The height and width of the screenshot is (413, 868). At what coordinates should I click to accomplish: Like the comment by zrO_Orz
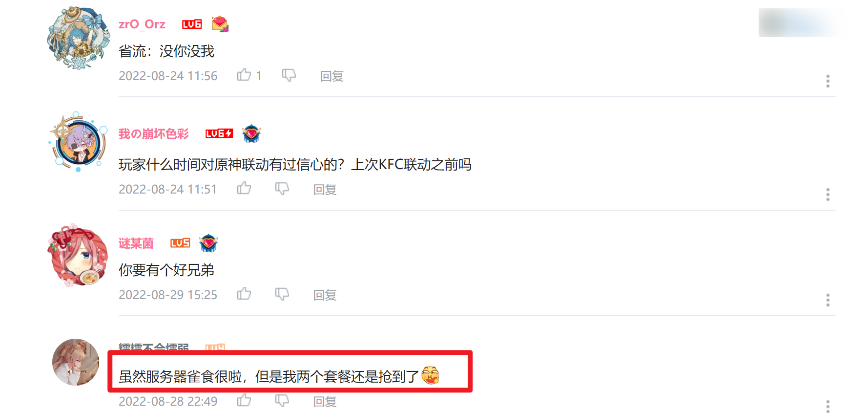coord(244,75)
